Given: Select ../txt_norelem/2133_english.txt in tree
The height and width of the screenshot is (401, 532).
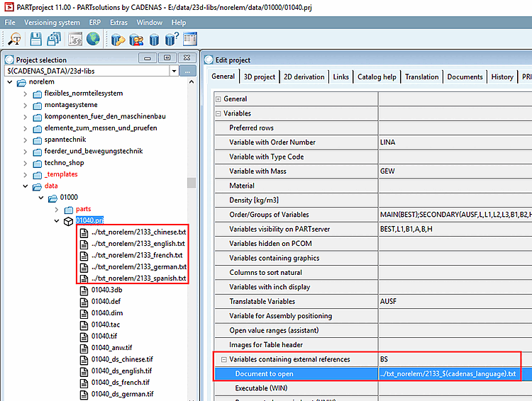Looking at the screenshot, I should tap(138, 244).
